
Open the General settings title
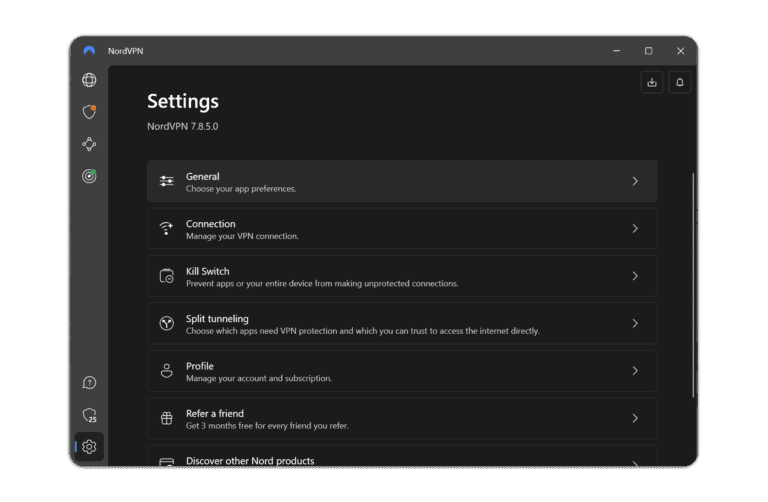(x=202, y=176)
